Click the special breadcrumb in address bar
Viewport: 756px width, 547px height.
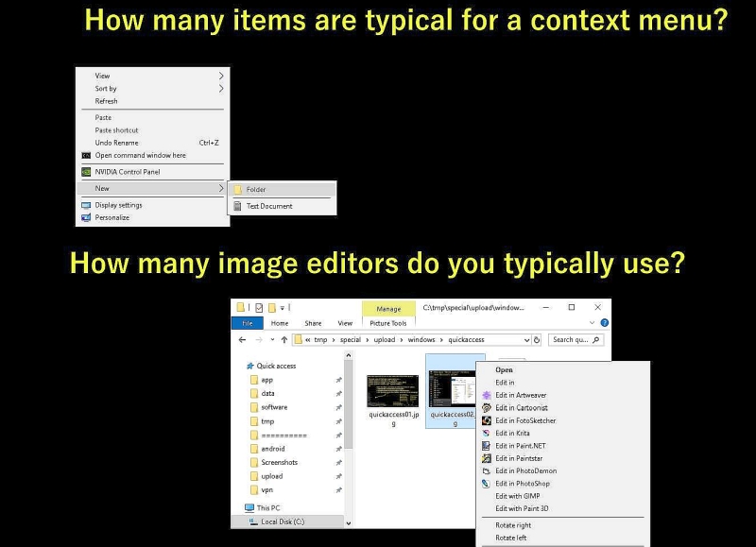point(351,340)
